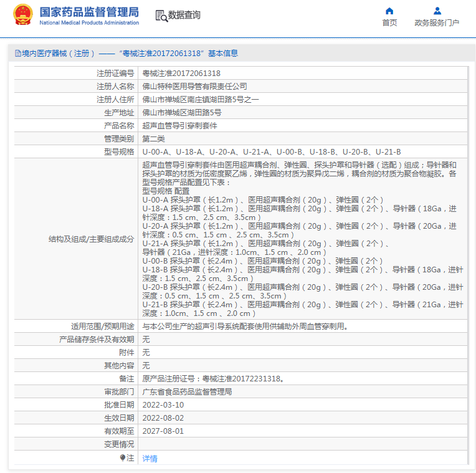Screen dimensions: 476x473
Task: Click 佛山特种医用导管有限责任公司 registrant name
Action: [194, 87]
